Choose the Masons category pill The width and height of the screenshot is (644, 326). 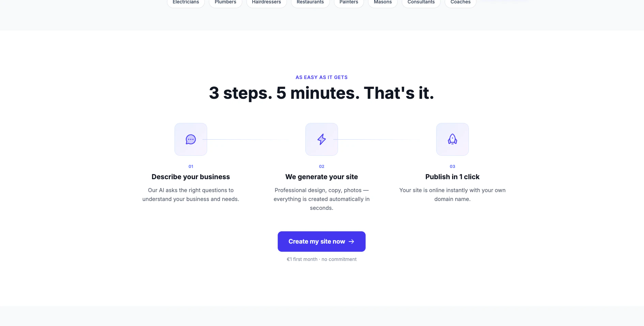click(x=383, y=2)
